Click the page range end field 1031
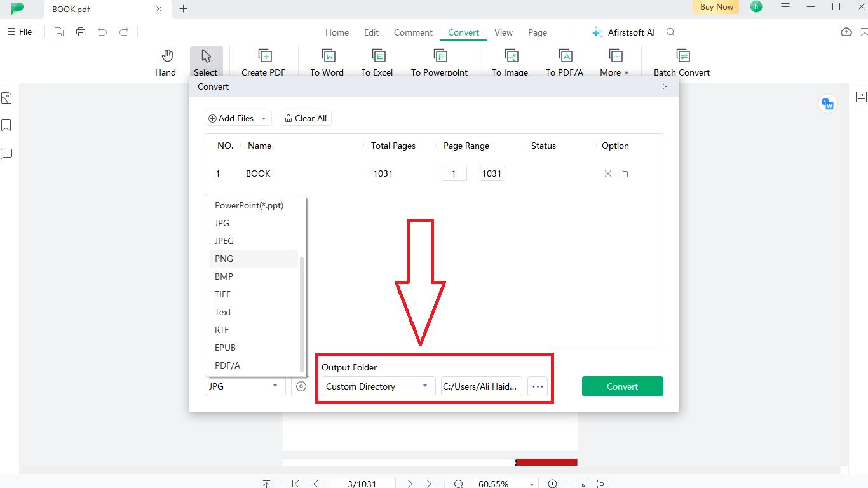 492,173
